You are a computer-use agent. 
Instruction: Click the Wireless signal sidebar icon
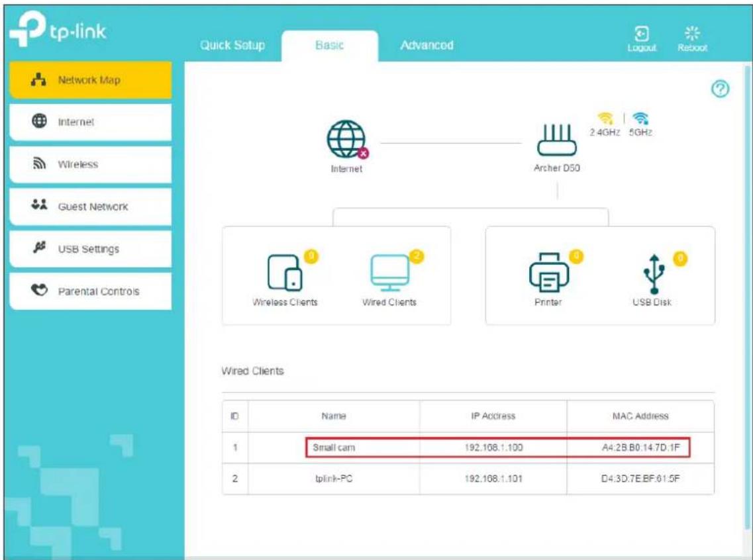[39, 163]
